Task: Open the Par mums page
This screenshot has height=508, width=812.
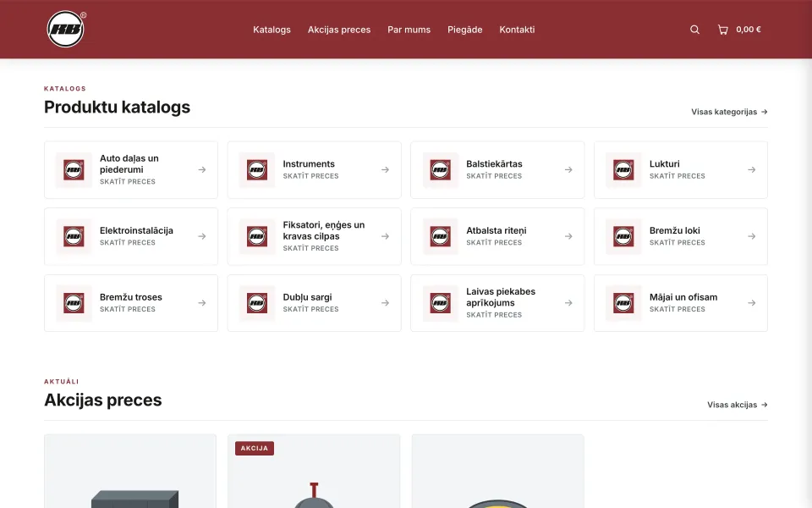Action: [409, 30]
